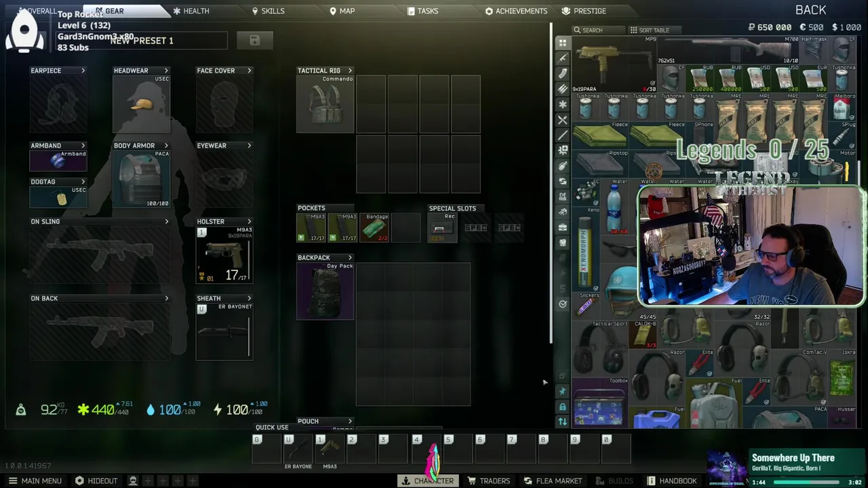Select the Malboro cigarettes item
868x488 pixels.
(843, 107)
